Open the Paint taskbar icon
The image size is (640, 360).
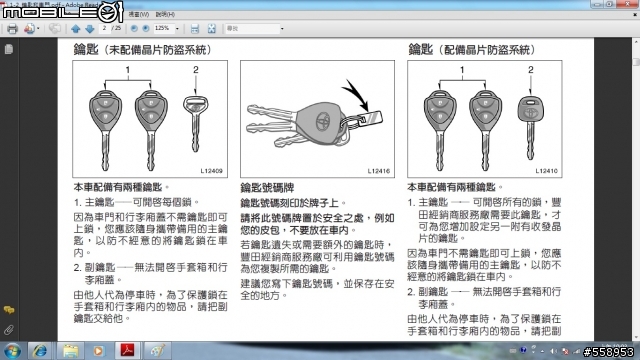[x=157, y=351]
